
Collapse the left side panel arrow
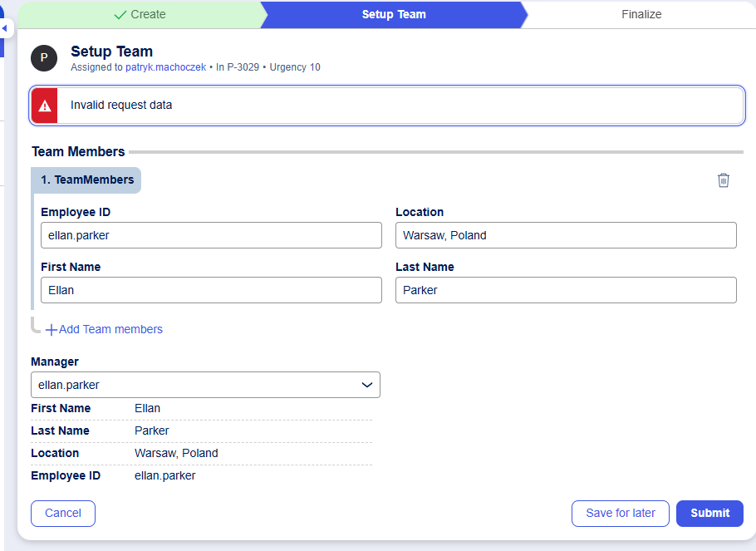point(3,28)
